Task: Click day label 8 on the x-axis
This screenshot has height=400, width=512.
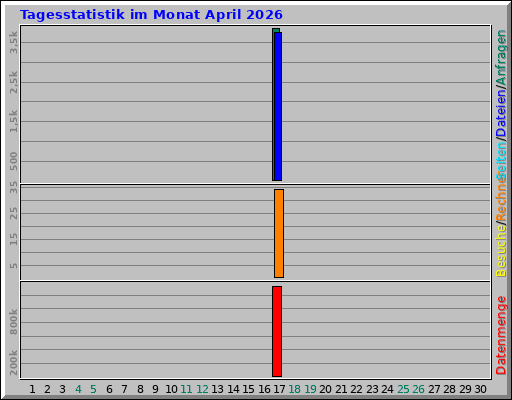Action: click(x=140, y=389)
